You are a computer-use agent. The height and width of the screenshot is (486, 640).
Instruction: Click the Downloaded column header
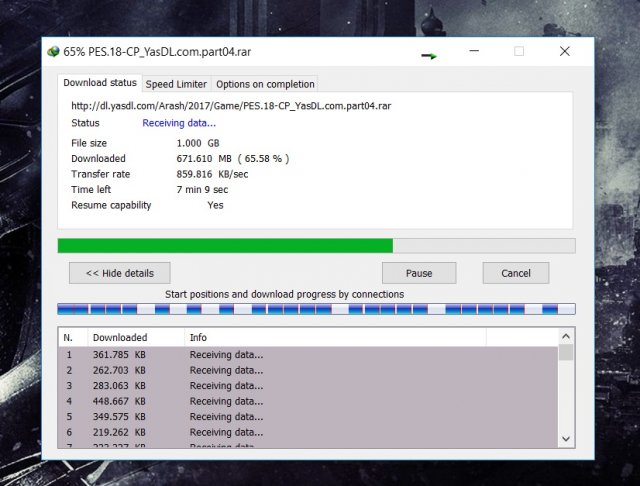click(x=136, y=337)
